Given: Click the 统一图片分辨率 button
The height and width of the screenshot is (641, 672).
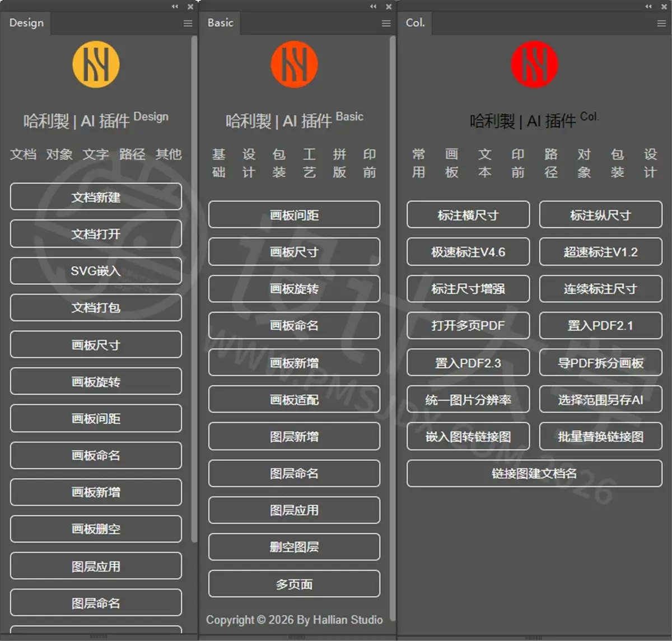Looking at the screenshot, I should pos(468,400).
